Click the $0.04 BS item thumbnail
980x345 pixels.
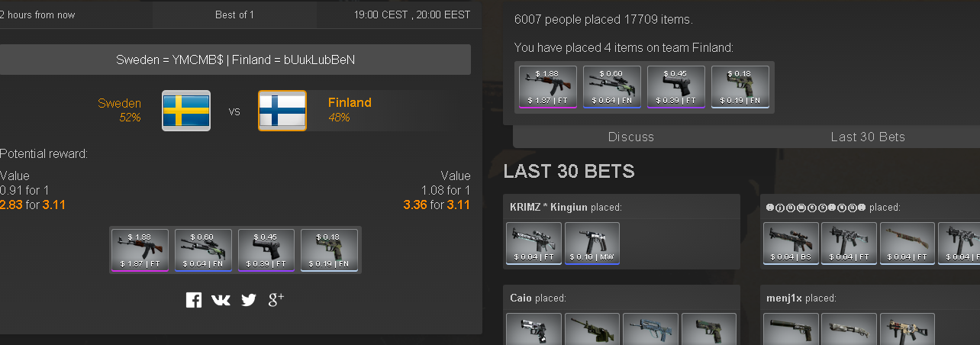(x=791, y=243)
